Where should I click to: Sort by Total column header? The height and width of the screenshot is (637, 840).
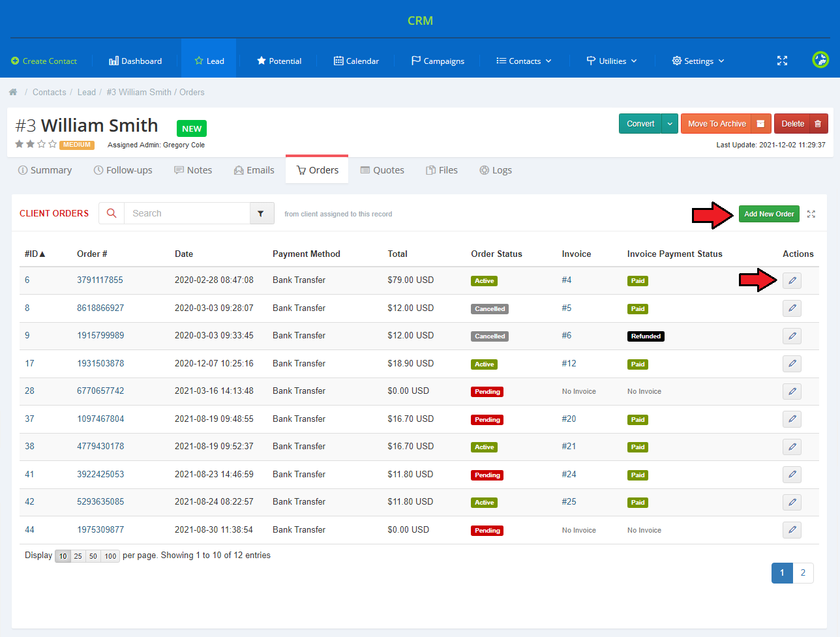click(x=397, y=254)
